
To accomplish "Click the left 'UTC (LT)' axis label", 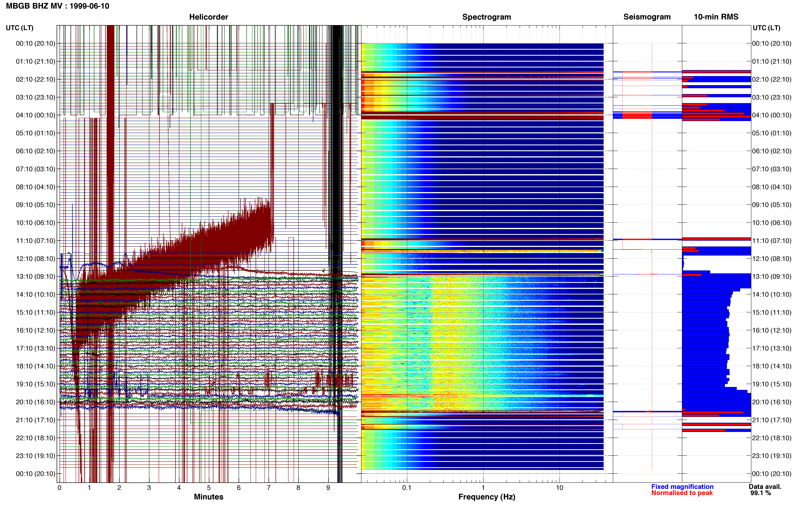I will (x=19, y=28).
